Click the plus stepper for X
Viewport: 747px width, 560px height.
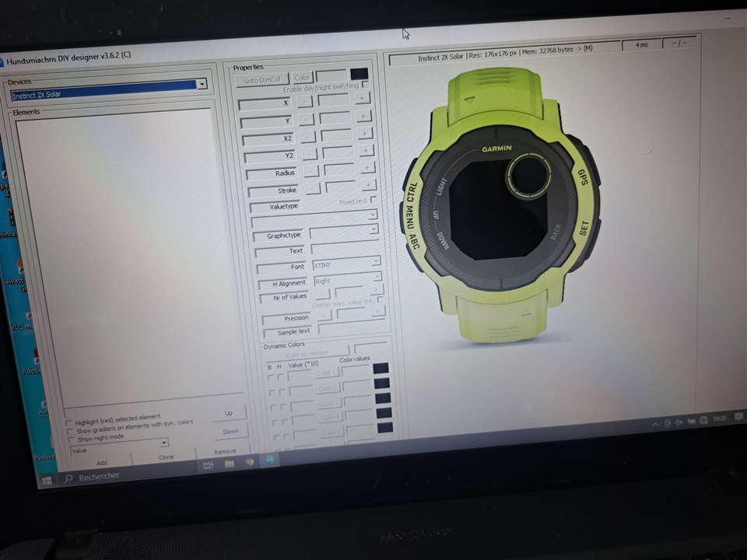tap(363, 98)
